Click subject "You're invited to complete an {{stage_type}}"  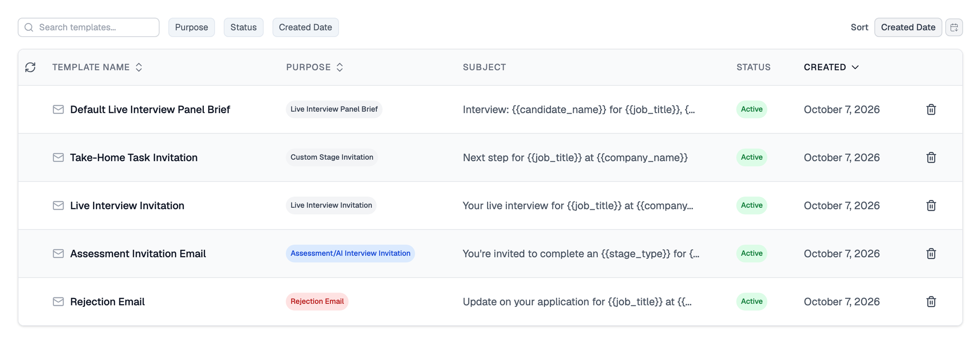581,253
